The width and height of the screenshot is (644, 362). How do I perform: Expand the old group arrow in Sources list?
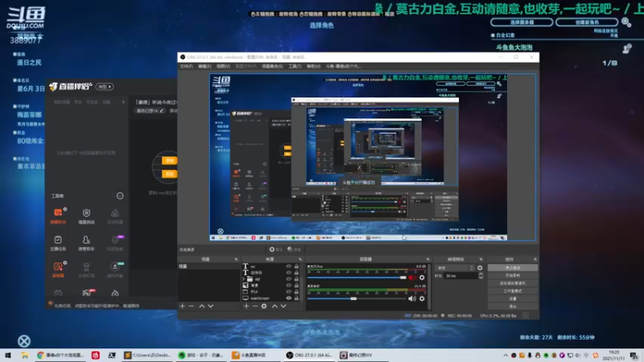point(244,279)
